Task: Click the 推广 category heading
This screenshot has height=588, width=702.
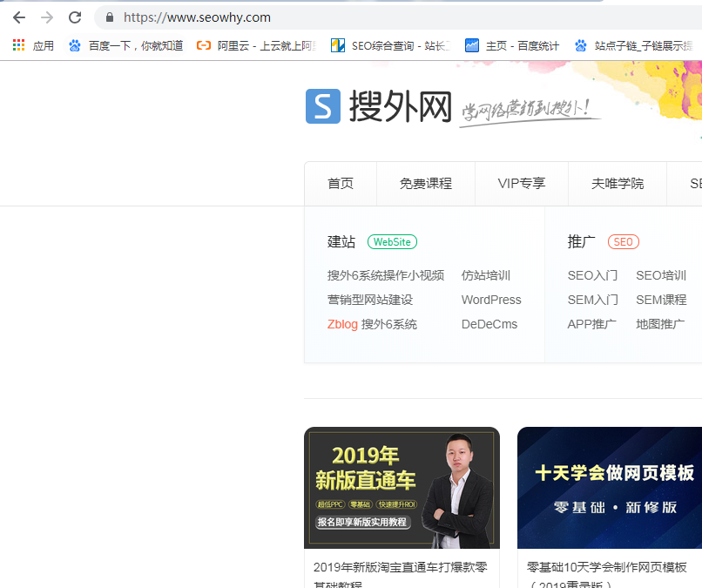Action: click(x=581, y=242)
